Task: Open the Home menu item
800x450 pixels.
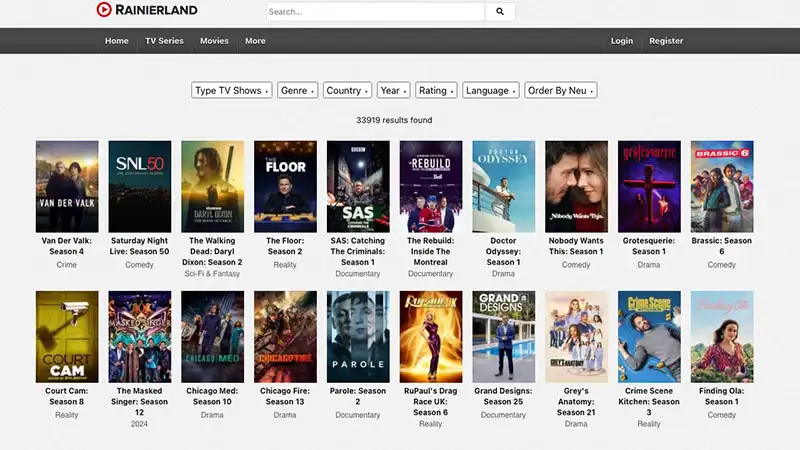Action: [x=117, y=41]
